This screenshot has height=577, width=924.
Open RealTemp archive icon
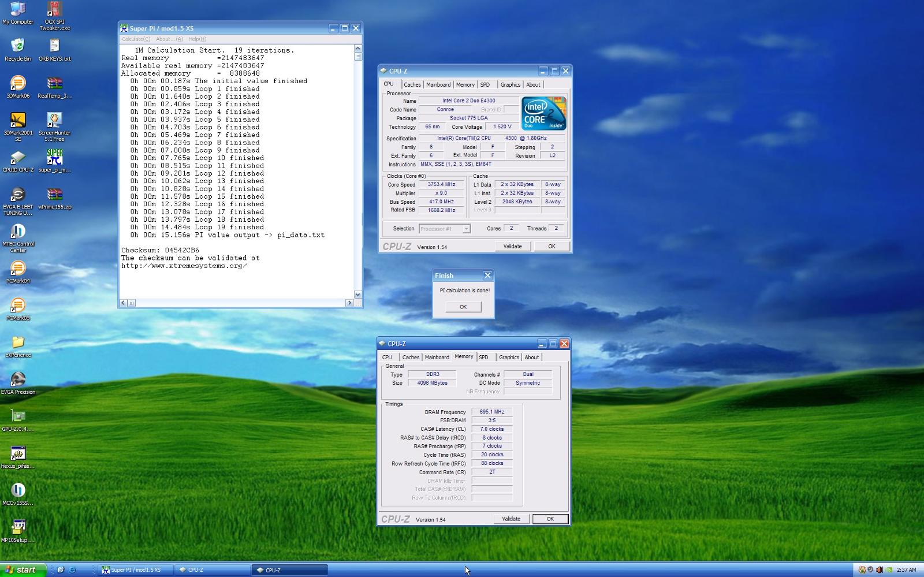click(x=54, y=87)
